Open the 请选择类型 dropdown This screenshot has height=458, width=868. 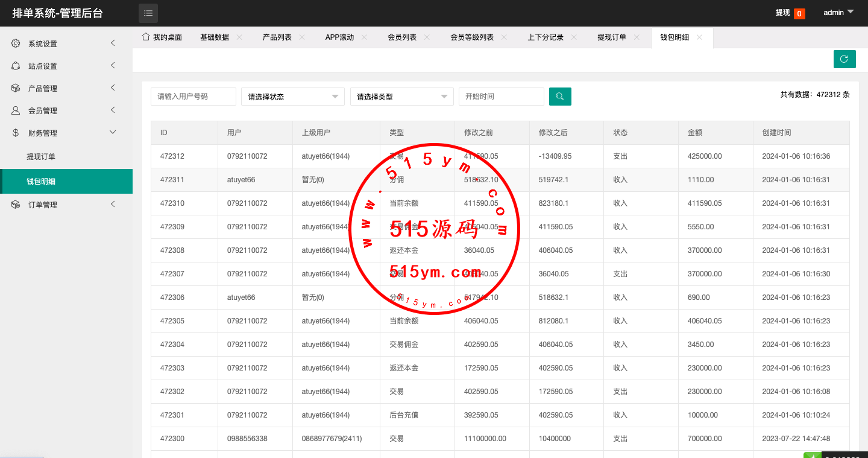pyautogui.click(x=401, y=97)
